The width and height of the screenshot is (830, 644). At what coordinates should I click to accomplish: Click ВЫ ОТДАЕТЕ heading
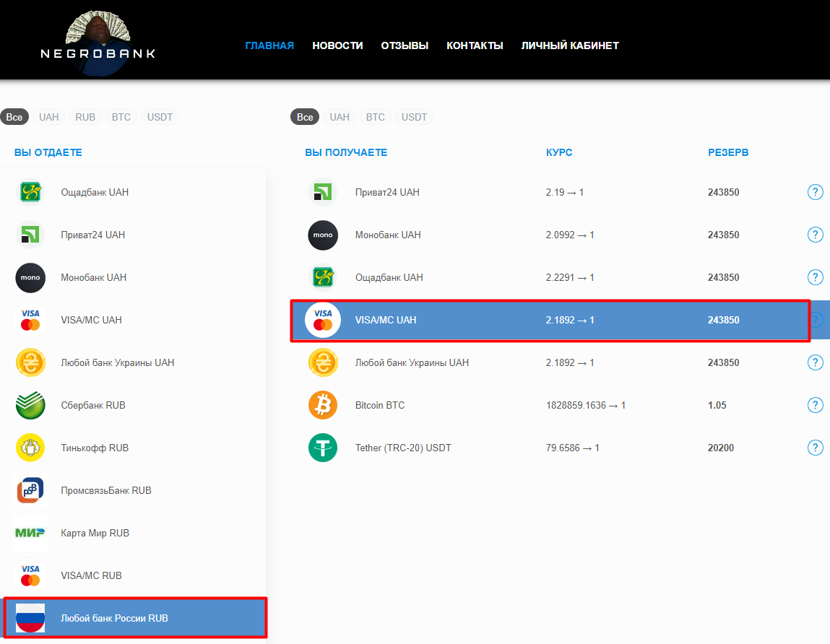48,152
